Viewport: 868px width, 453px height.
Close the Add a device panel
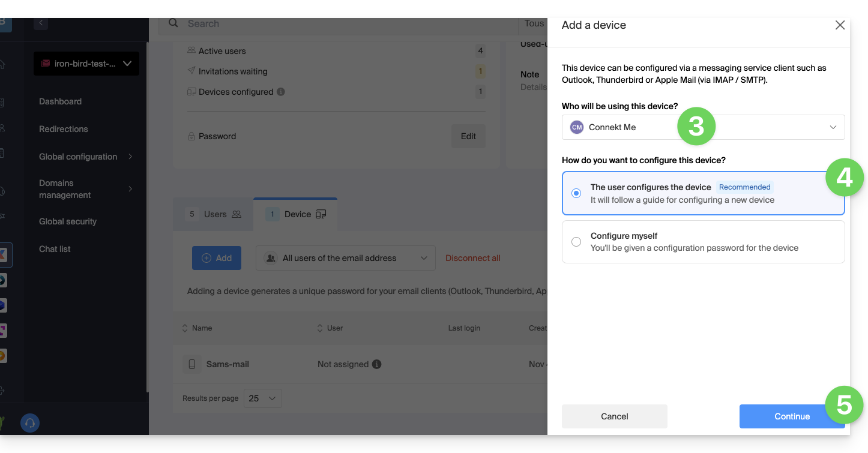tap(840, 25)
